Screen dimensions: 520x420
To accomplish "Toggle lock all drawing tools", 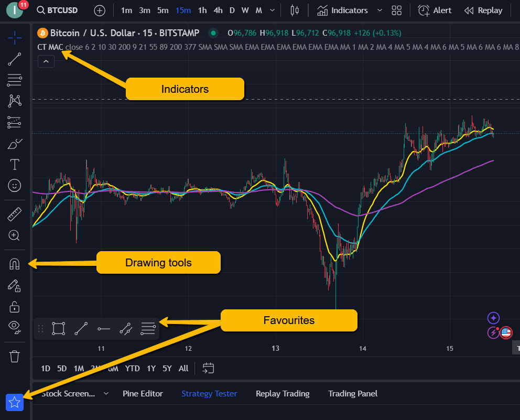I will (x=14, y=306).
